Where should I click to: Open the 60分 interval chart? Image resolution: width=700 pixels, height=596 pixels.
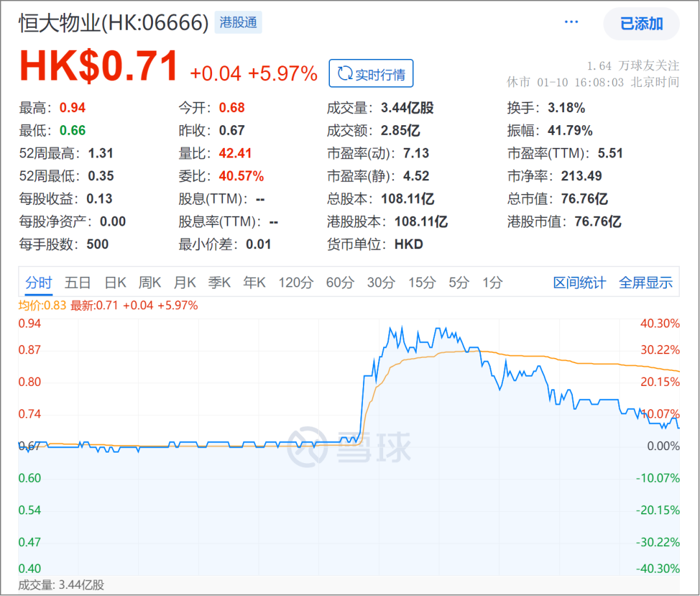340,282
